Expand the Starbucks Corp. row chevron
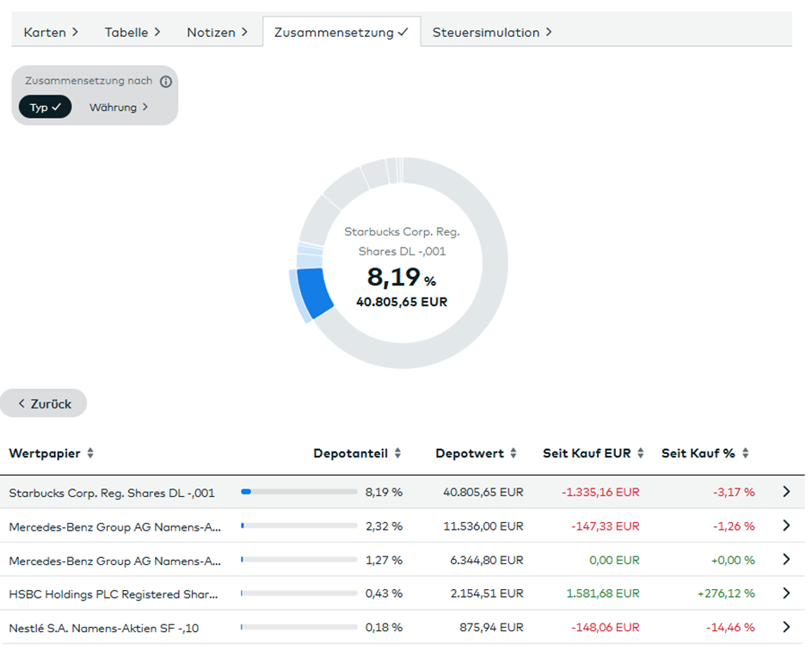 [x=786, y=492]
